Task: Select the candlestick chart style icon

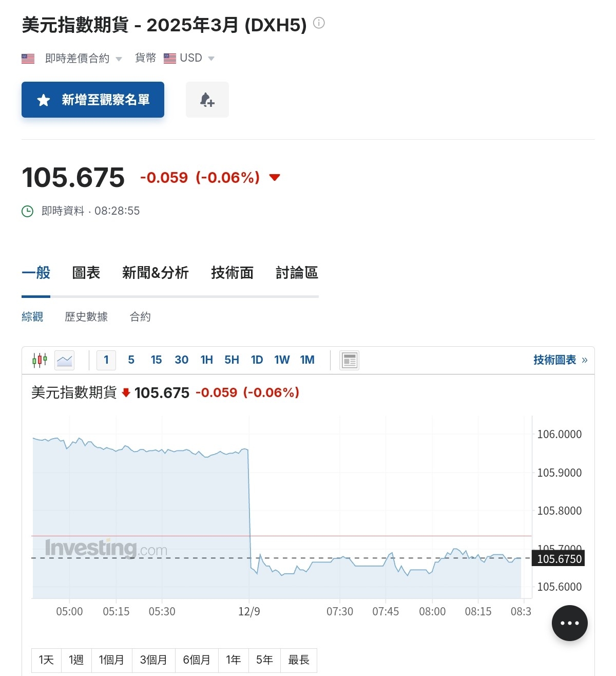Action: 40,360
